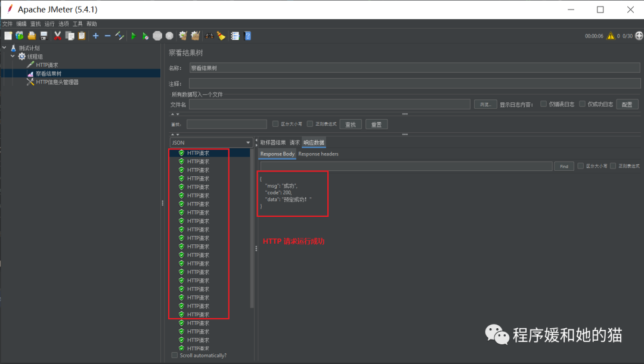
Task: Select Response Body sub-tab
Action: pyautogui.click(x=277, y=154)
